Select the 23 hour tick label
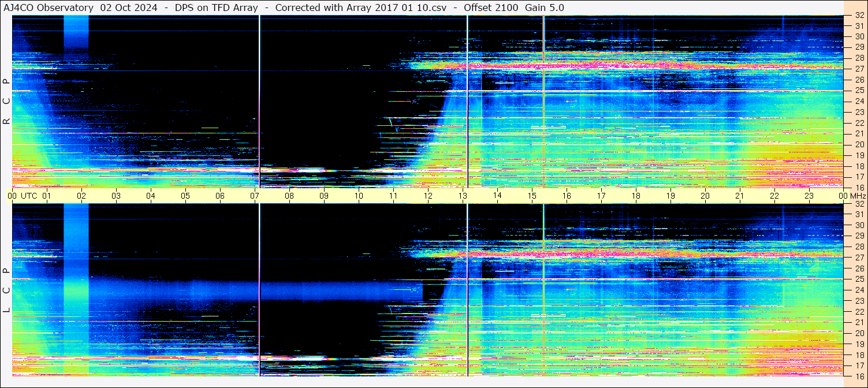 click(x=809, y=196)
